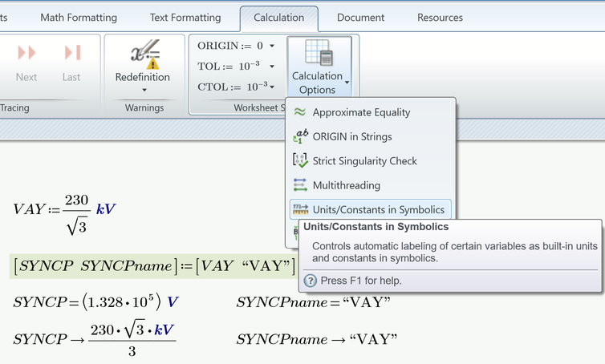Toggle Strict Singularity Check option

[x=370, y=161]
